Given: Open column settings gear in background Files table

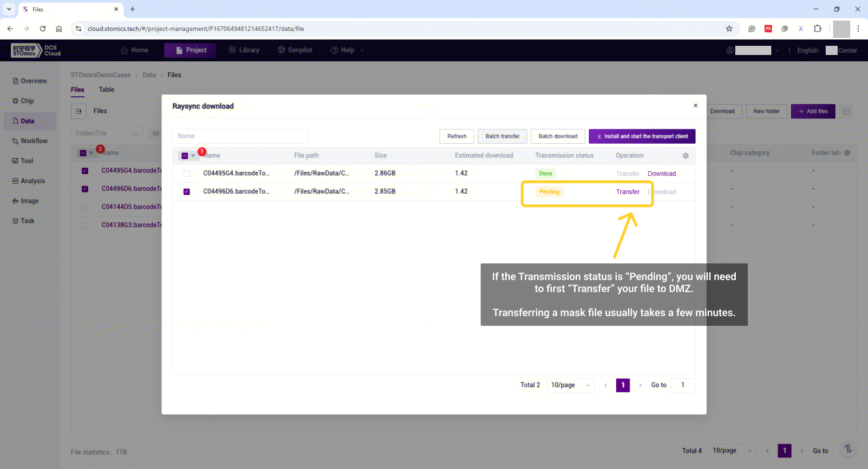Looking at the screenshot, I should pos(847,153).
